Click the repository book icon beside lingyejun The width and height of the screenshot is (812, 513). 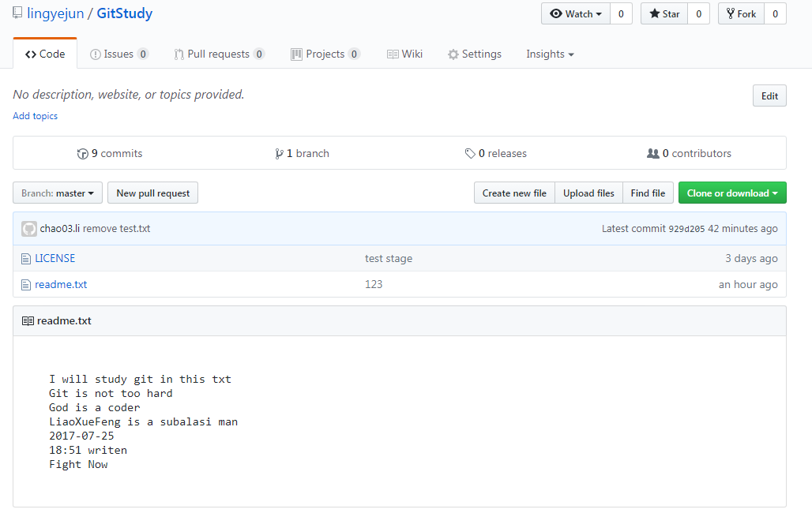(x=17, y=13)
